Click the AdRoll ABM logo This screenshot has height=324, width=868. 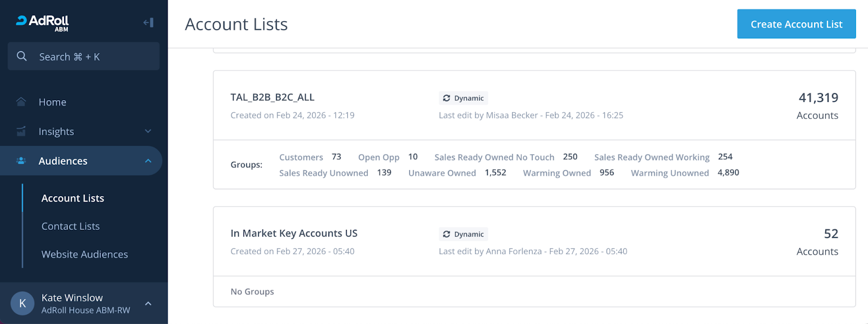[42, 22]
